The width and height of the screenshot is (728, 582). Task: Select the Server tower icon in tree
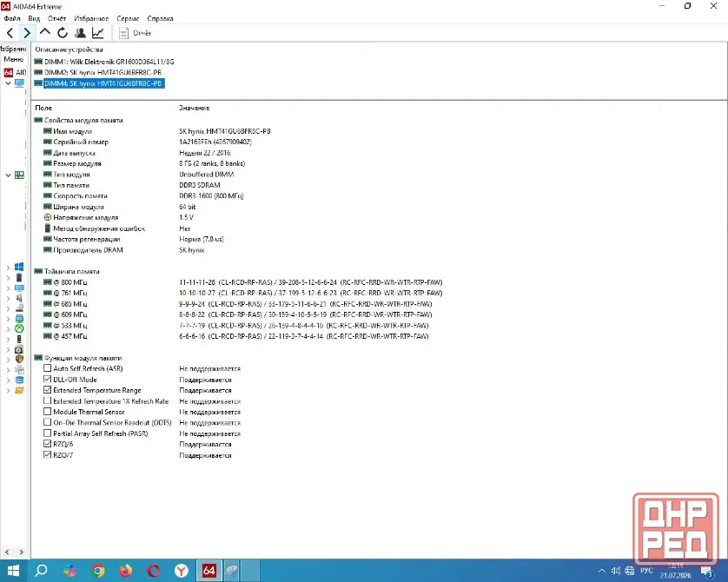point(19,278)
